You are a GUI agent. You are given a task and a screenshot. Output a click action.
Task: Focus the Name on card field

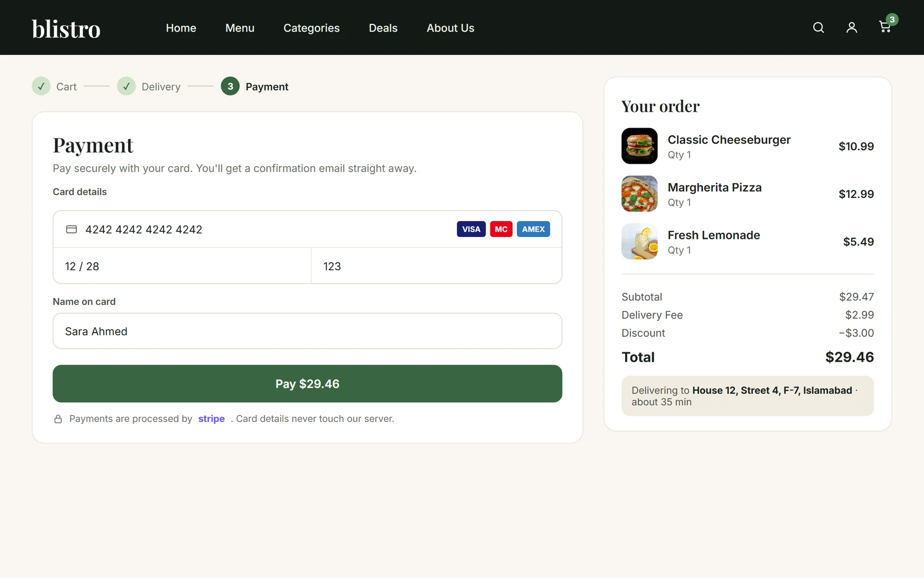308,331
